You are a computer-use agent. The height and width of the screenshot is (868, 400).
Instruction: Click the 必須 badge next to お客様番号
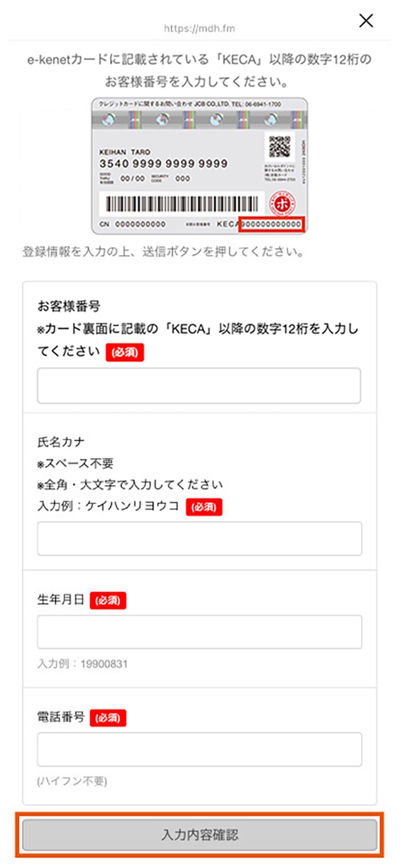pos(126,352)
